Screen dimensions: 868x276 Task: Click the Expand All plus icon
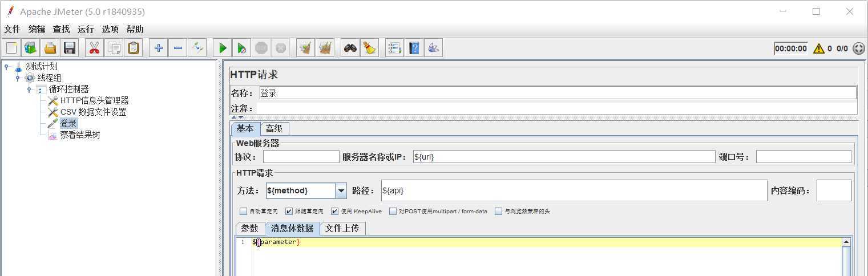coord(159,48)
